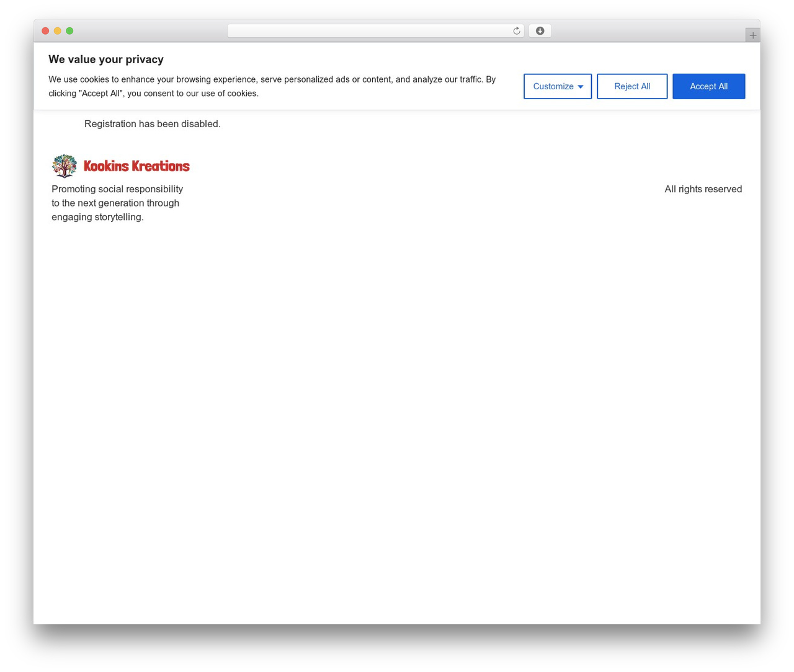
Task: Click the cookie consent description paragraph
Action: point(272,86)
